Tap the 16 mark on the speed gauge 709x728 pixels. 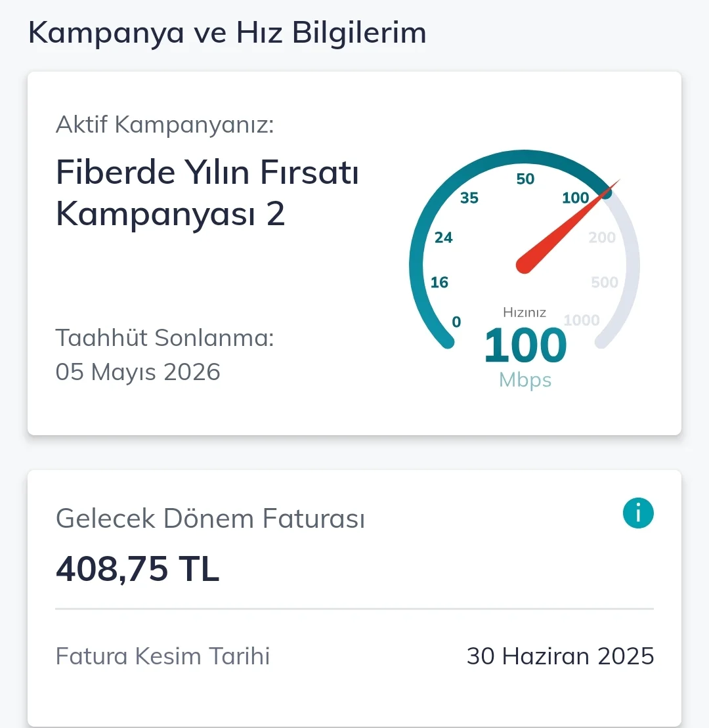(x=439, y=282)
